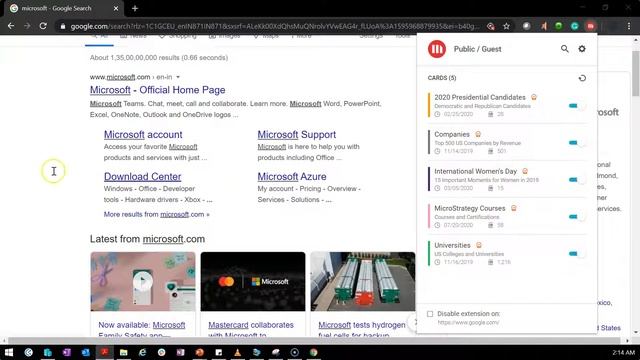Disable the International Women's Day card
Screen dimensions: 640x360
pos(576,180)
